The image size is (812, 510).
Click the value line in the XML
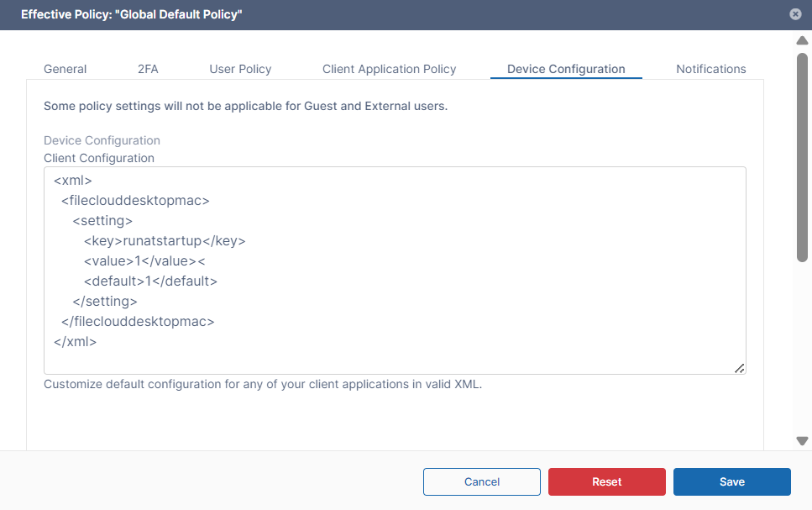click(x=144, y=261)
